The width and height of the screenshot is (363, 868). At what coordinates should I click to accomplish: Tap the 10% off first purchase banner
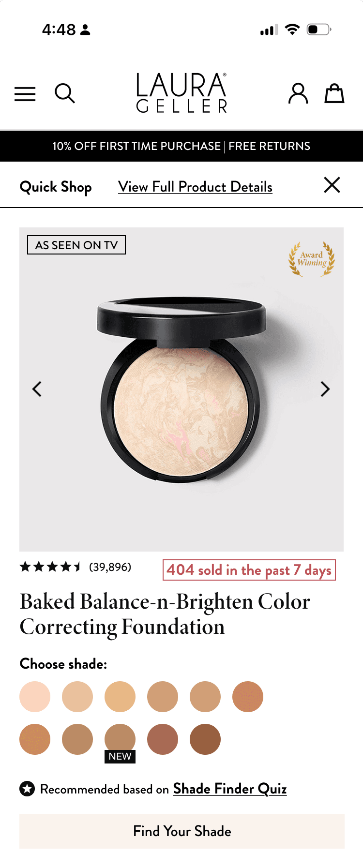(x=181, y=146)
